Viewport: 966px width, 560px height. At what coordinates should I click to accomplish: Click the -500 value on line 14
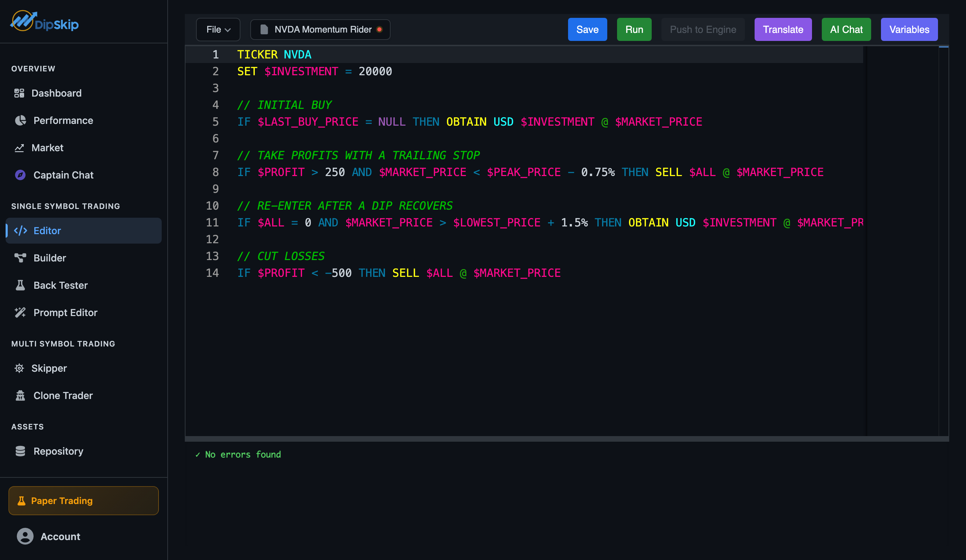(338, 273)
